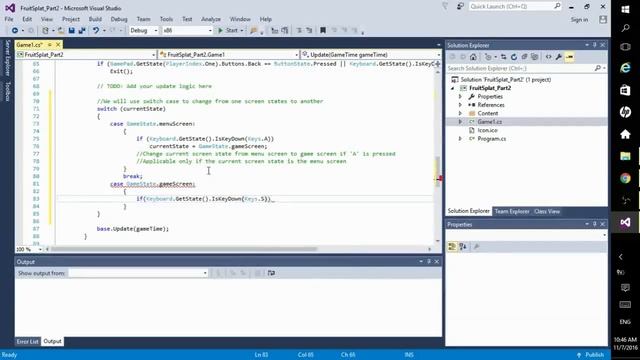Click the Home icon in Solution Explorer
This screenshot has width=640, height=360.
[x=473, y=57]
